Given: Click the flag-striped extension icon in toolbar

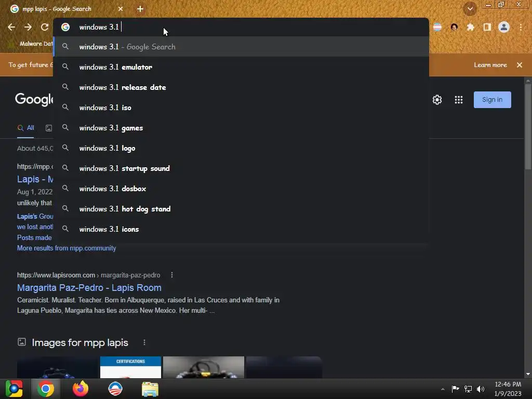Looking at the screenshot, I should (x=437, y=27).
